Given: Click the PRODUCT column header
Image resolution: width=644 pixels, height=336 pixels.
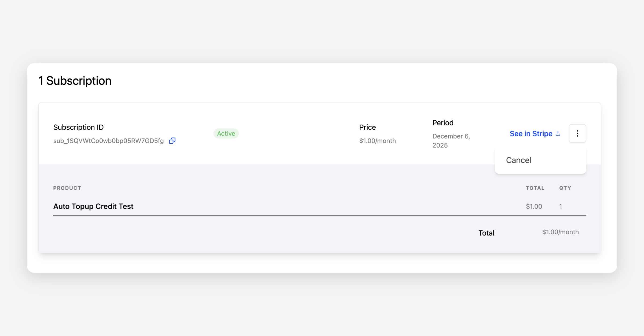Looking at the screenshot, I should point(67,188).
